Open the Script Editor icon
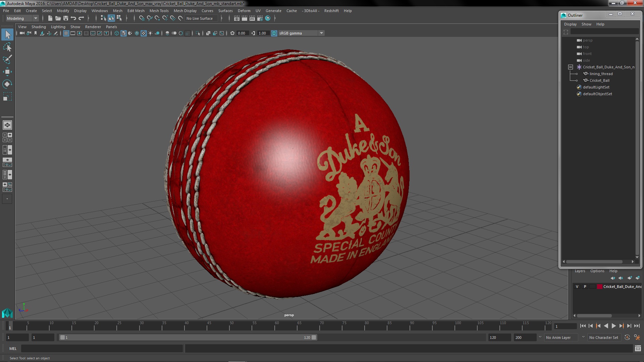The image size is (644, 362). pos(638,349)
